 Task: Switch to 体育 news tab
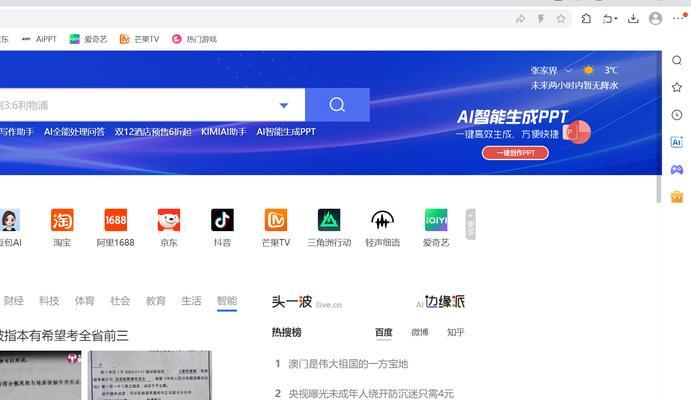85,301
